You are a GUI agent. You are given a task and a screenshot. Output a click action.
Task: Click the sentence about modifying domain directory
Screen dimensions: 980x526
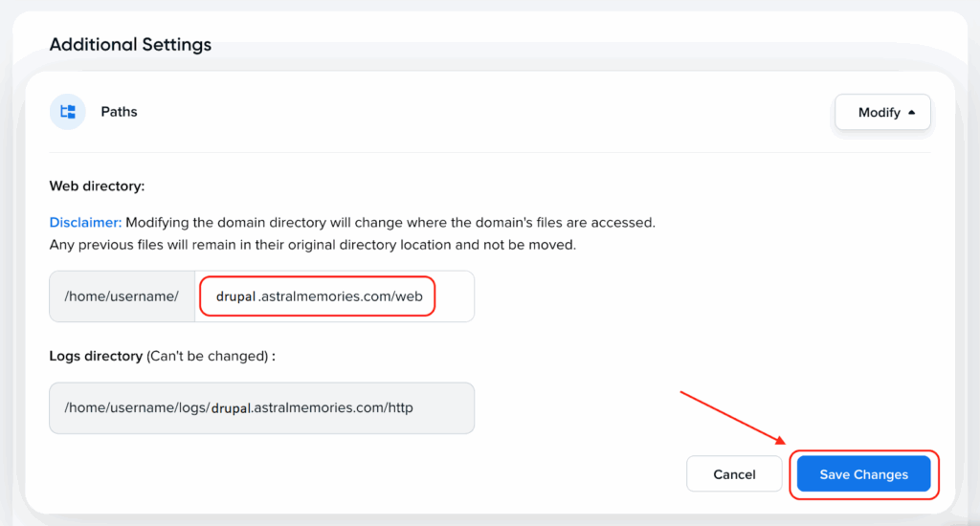(x=390, y=222)
